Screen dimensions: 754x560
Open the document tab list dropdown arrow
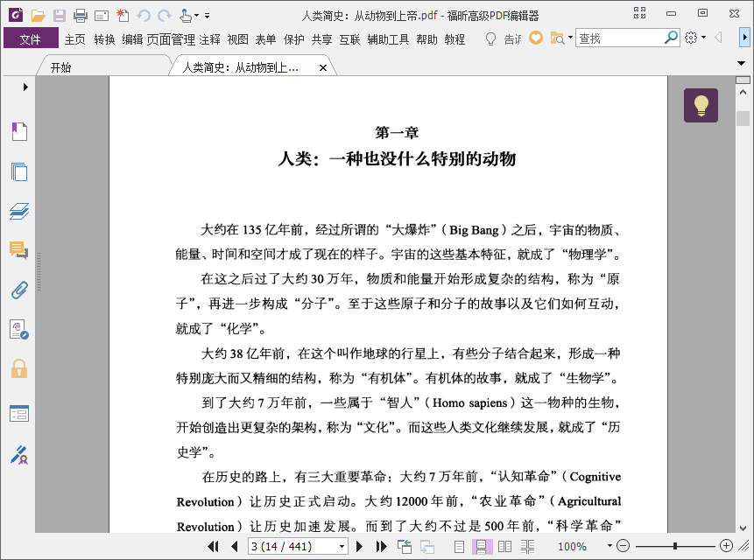point(742,63)
